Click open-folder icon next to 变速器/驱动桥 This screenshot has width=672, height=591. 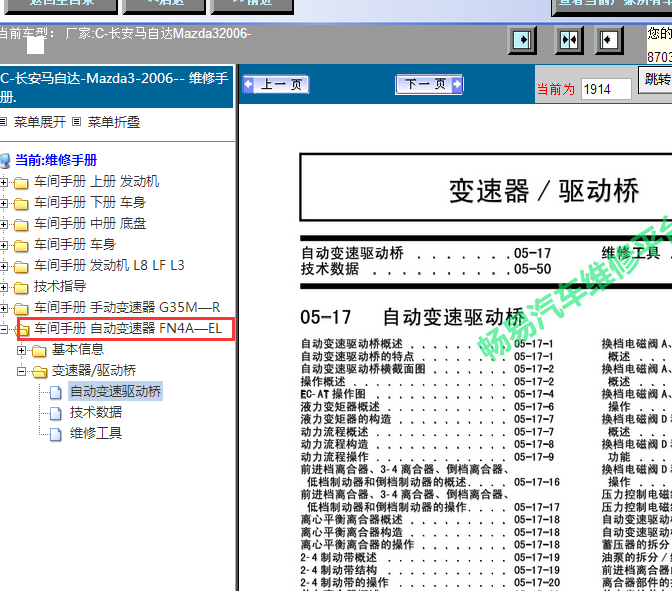coord(39,372)
